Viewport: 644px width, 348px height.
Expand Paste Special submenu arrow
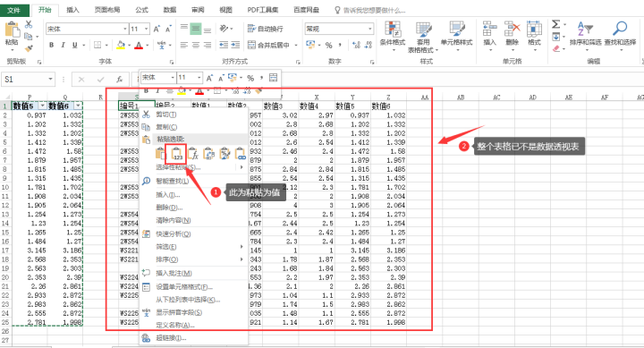pyautogui.click(x=241, y=166)
